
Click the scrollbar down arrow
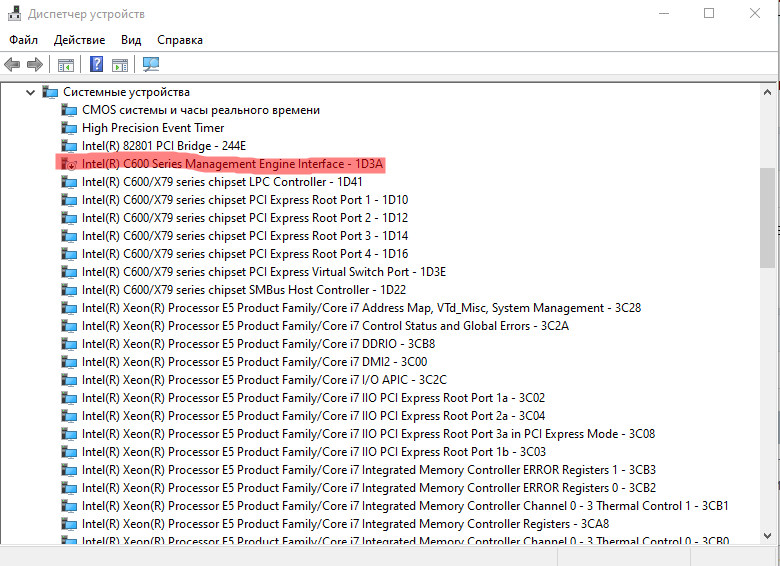[767, 536]
